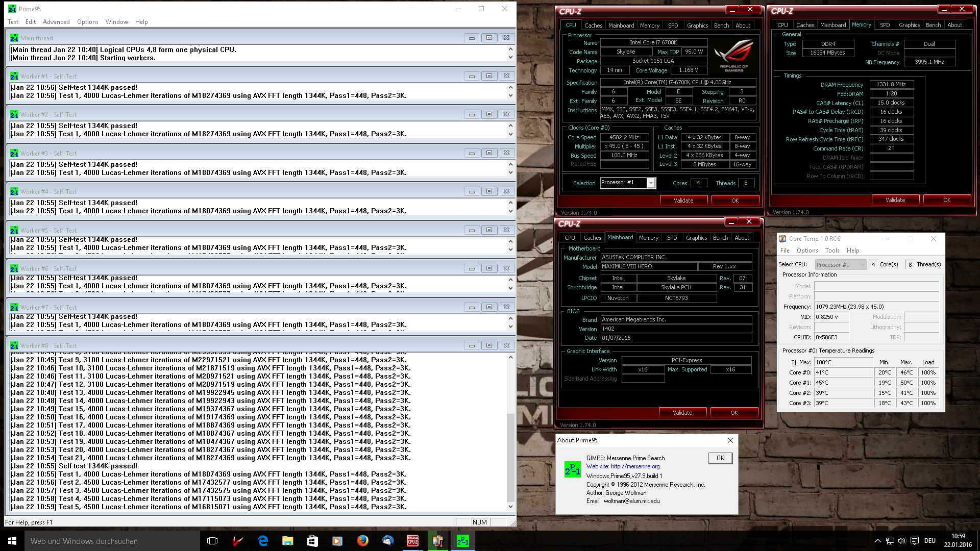Click the ROG CPU-Z taskbar icon
Screen dimensions: 980x551
click(x=412, y=541)
